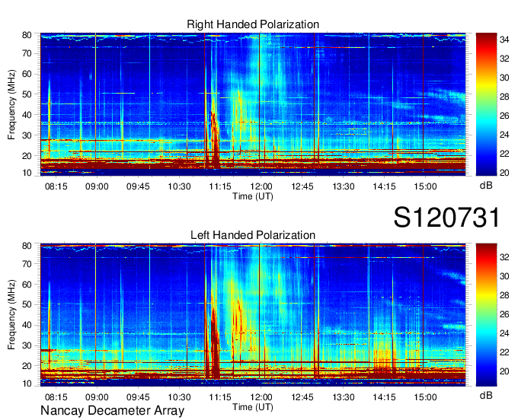Click the 11:15 tick on Left Handed time axis
This screenshot has height=420, width=518.
coord(220,397)
